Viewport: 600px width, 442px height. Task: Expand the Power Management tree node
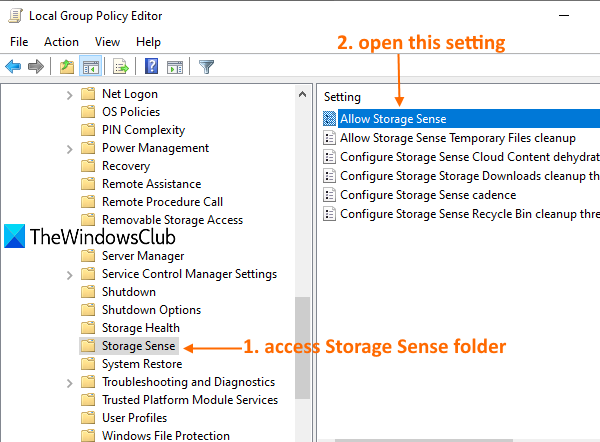70,148
